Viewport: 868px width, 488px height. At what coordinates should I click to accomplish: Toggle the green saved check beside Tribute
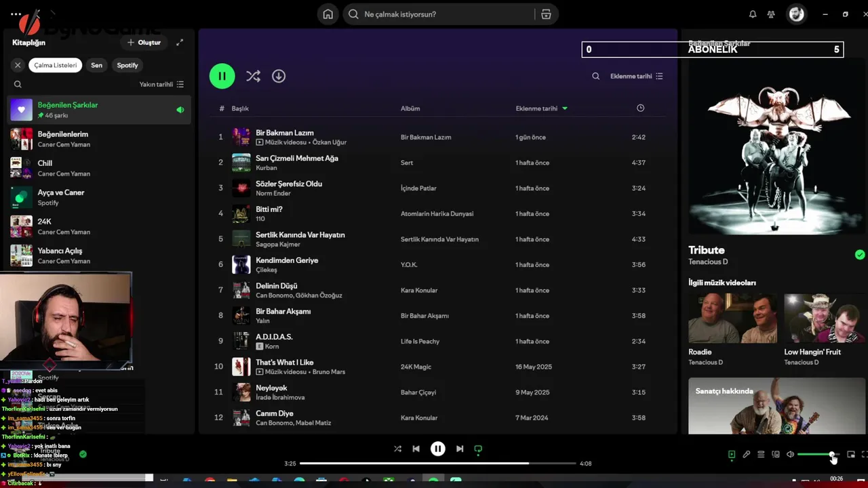pos(860,255)
